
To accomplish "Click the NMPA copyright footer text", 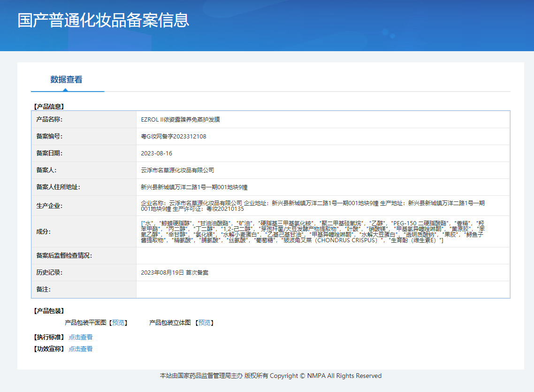I will (271, 376).
